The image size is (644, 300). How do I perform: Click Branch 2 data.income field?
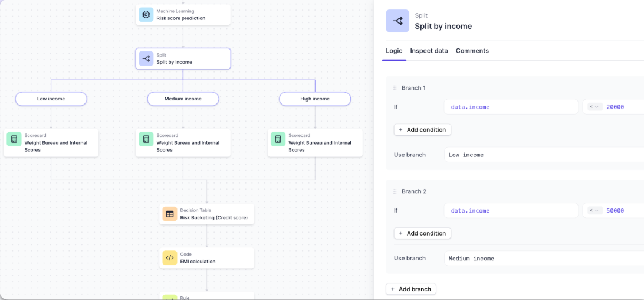pos(511,211)
